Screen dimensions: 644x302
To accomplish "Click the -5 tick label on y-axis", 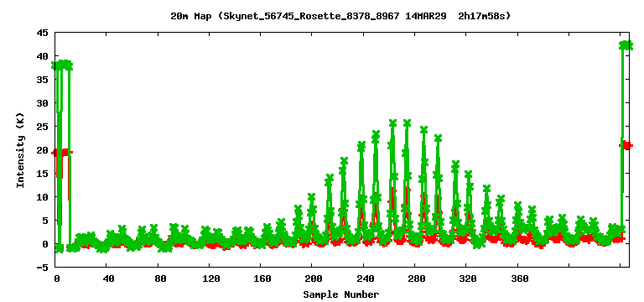I will (x=43, y=267).
